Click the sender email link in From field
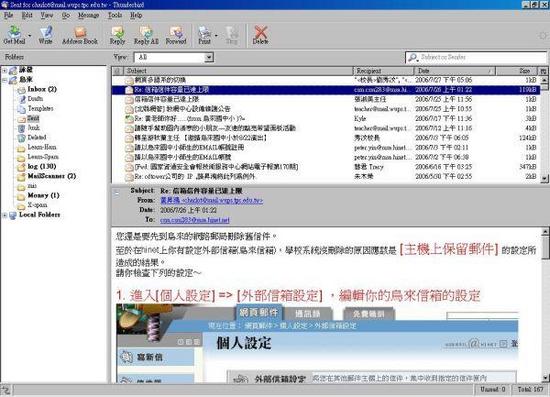The image size is (550, 397). pyautogui.click(x=212, y=201)
